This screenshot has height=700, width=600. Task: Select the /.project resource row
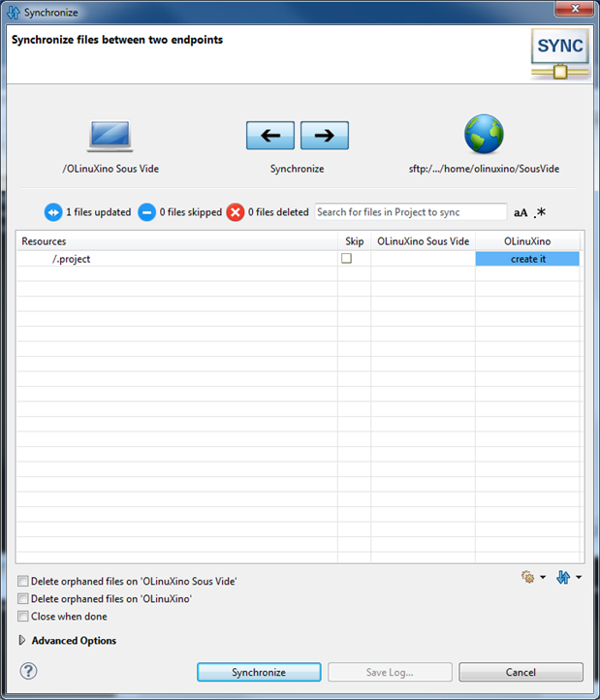click(x=299, y=259)
